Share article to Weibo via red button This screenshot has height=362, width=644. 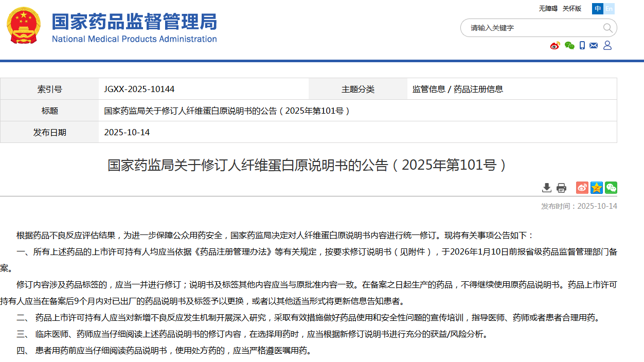[x=582, y=188]
